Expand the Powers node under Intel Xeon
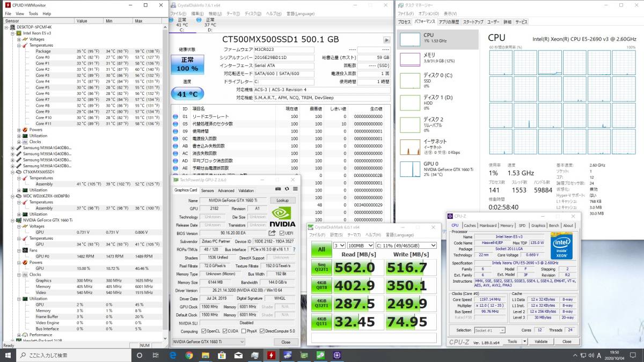Image resolution: width=644 pixels, height=362 pixels. (x=19, y=130)
